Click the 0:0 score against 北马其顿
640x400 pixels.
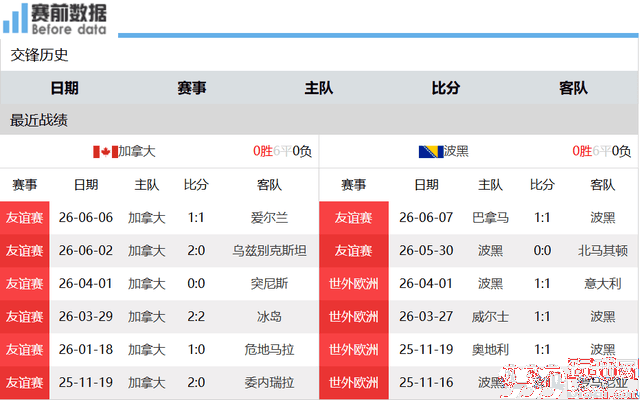pyautogui.click(x=542, y=250)
